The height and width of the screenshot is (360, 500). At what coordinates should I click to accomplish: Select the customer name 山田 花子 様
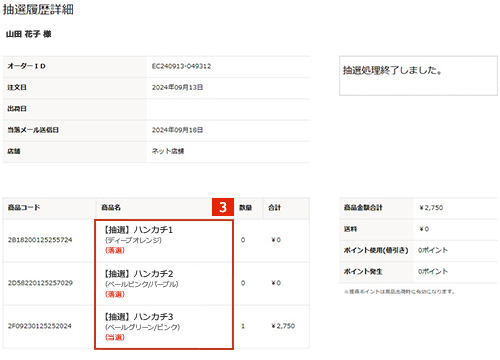pos(29,34)
